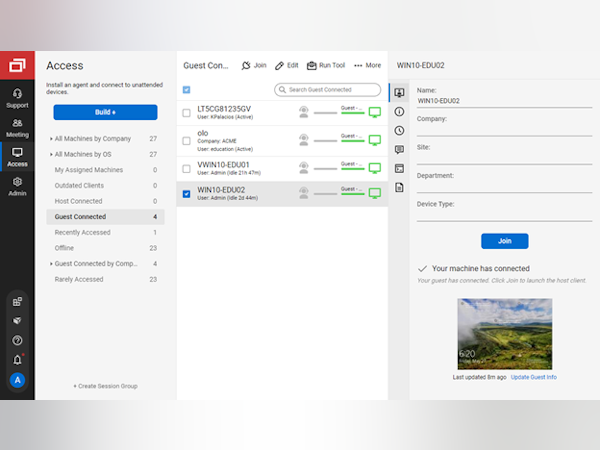Switch to the Messages chat tab icon
Image resolution: width=600 pixels, height=450 pixels.
399,150
